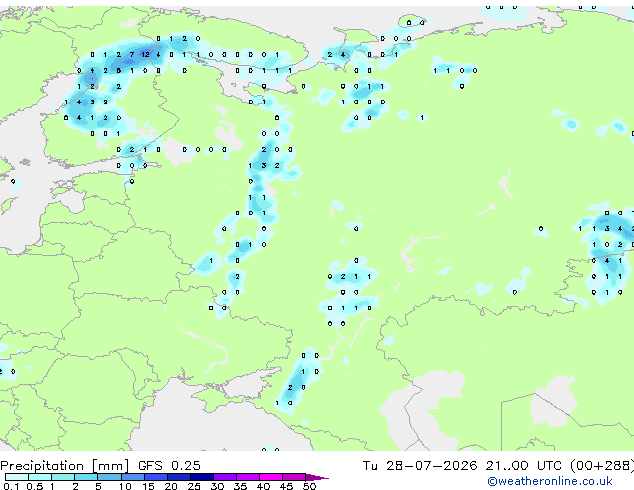Click the "(00+288)" forecast offset label

coord(602,465)
